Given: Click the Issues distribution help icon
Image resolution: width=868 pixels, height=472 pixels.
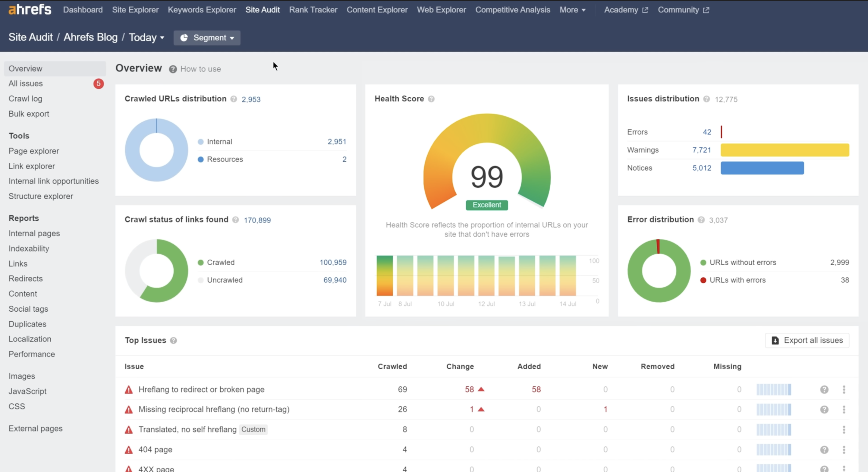Looking at the screenshot, I should click(x=706, y=99).
